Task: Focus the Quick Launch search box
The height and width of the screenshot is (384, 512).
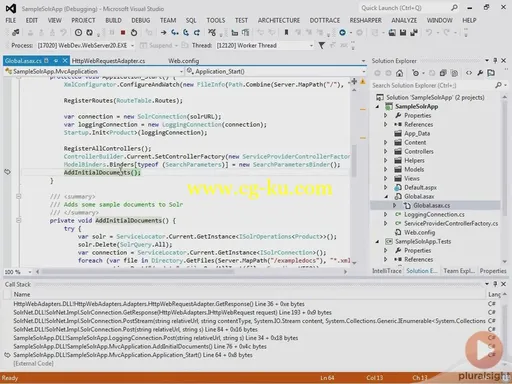Action: (405, 8)
